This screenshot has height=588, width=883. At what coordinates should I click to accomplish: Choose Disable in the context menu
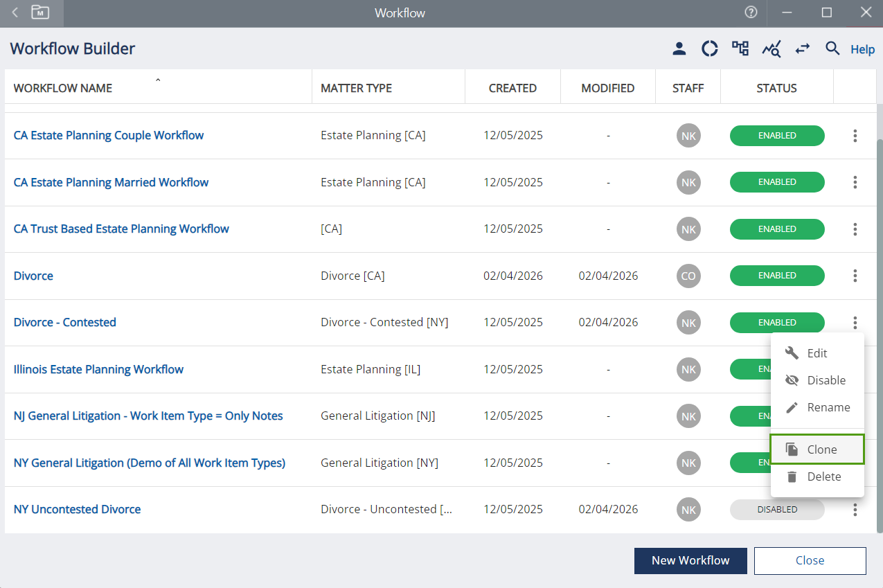(x=817, y=380)
